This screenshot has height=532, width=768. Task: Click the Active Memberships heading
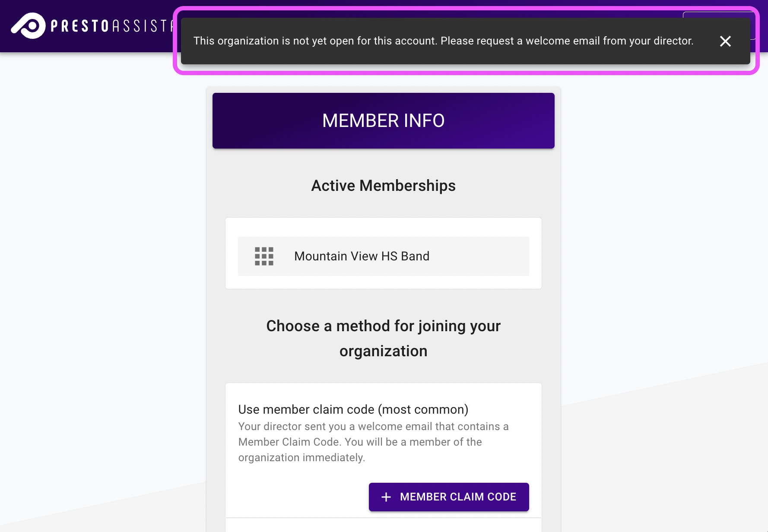384,185
